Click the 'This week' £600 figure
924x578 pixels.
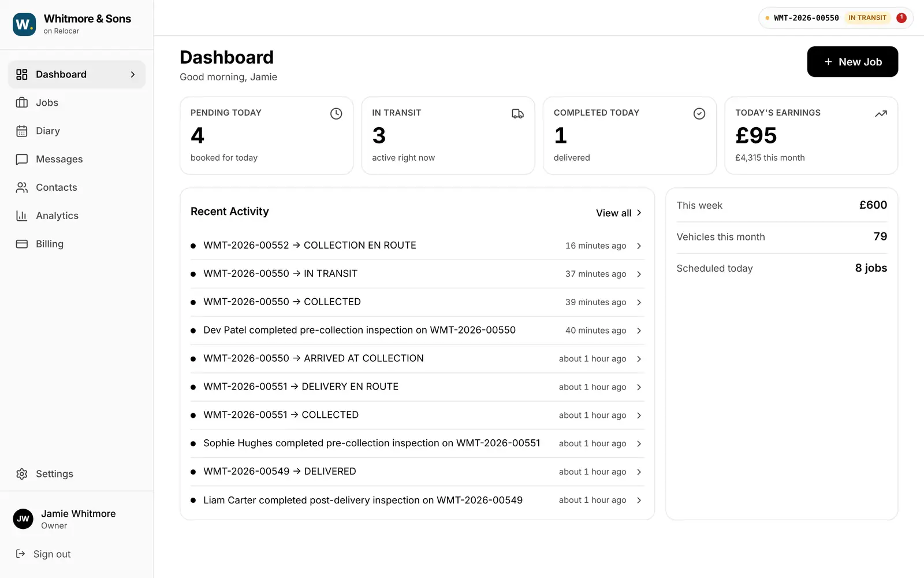tap(873, 205)
